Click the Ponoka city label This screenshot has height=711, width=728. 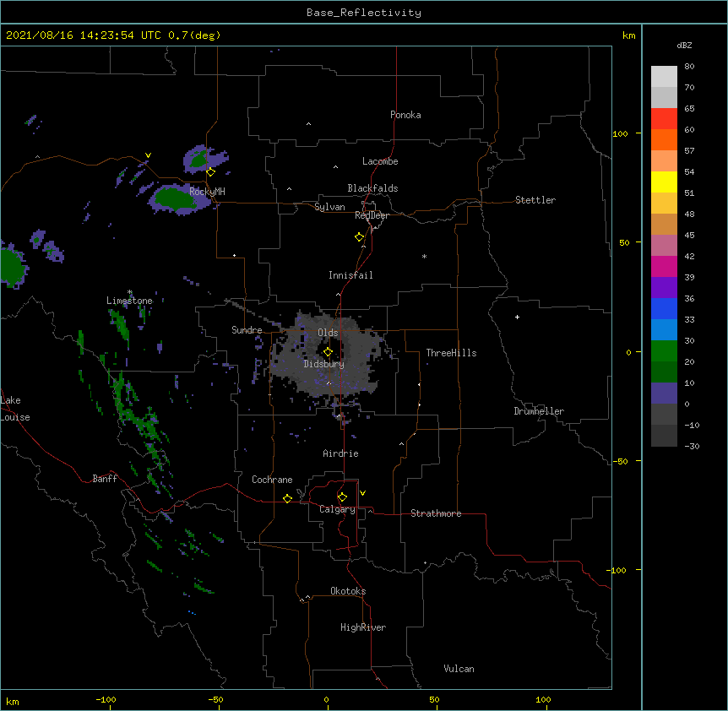[x=405, y=115]
